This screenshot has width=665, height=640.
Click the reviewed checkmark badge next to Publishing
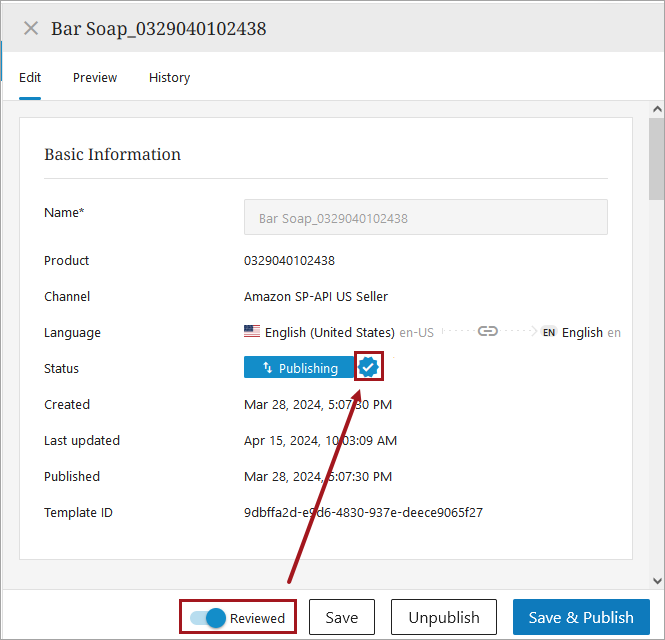(x=369, y=368)
